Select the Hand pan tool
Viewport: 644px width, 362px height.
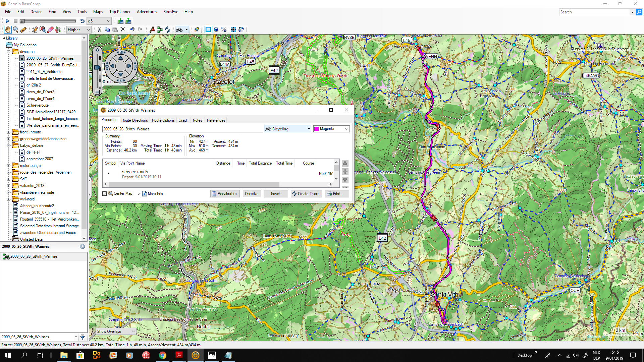click(8, 30)
